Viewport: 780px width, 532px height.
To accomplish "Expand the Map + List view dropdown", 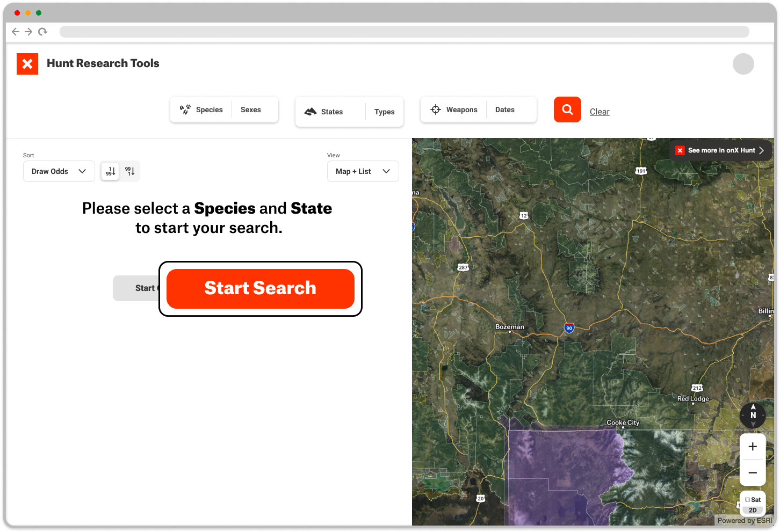I will coord(363,171).
